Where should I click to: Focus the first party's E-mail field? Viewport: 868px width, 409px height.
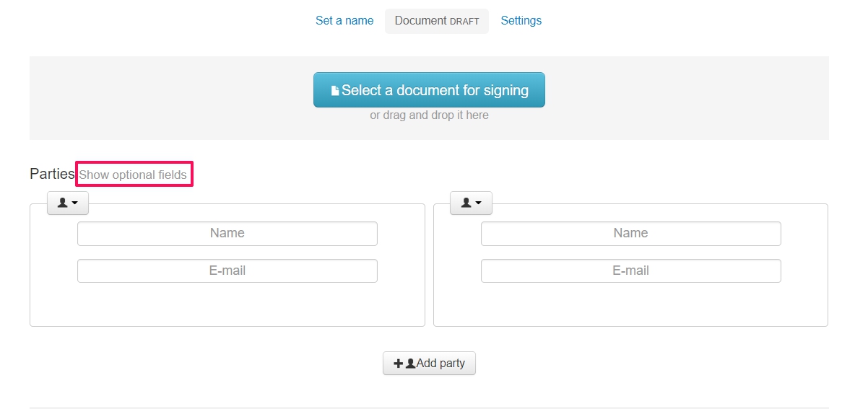(x=227, y=271)
